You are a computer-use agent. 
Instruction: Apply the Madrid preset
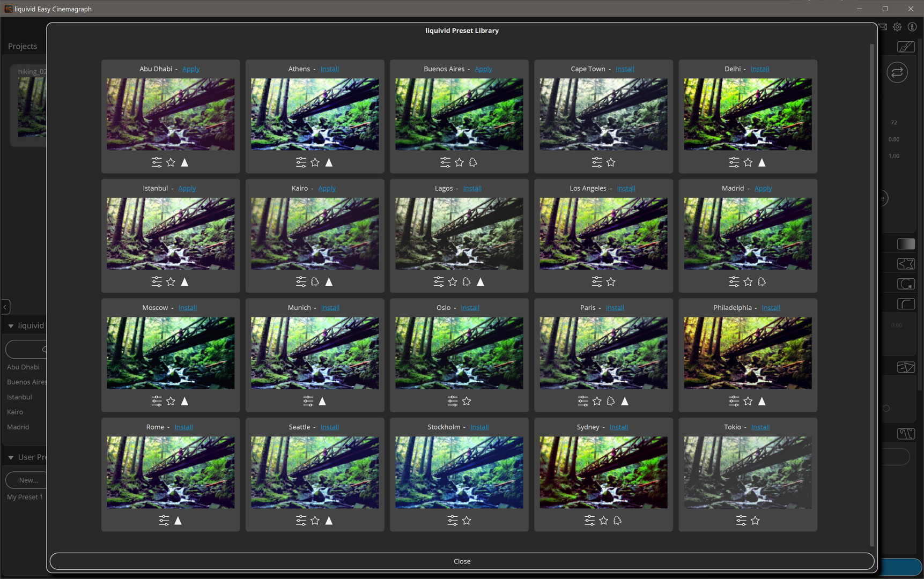763,189
